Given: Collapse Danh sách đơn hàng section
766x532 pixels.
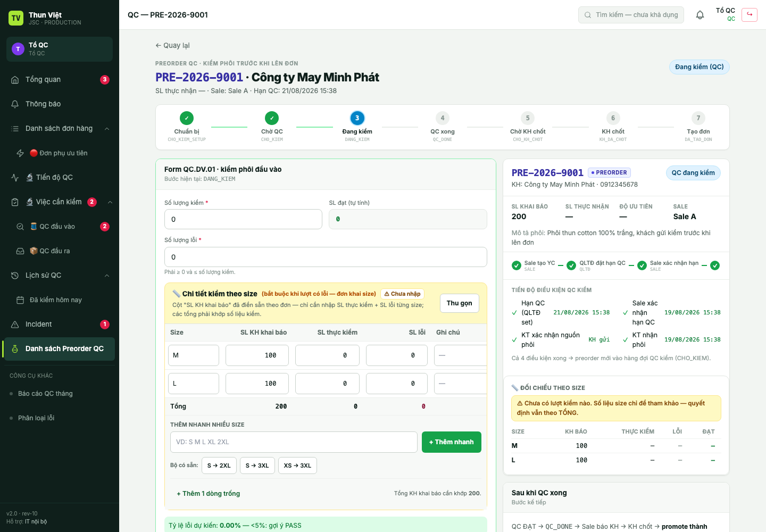Looking at the screenshot, I should [107, 129].
